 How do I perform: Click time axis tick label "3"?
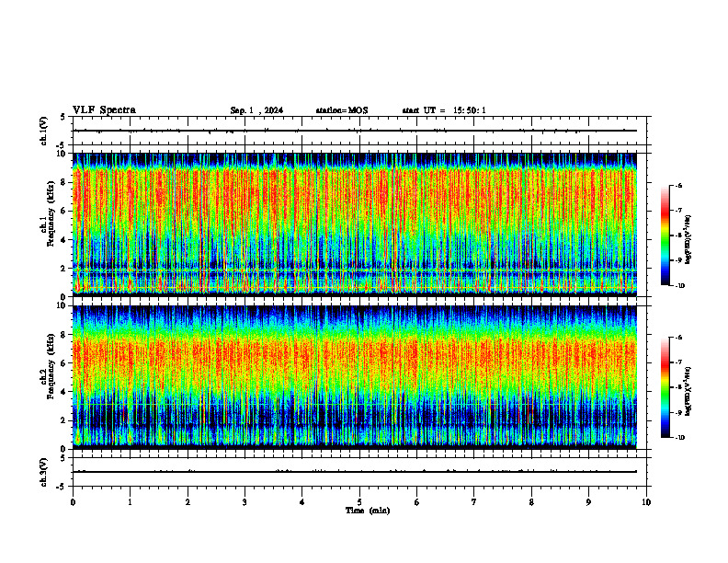coord(245,502)
